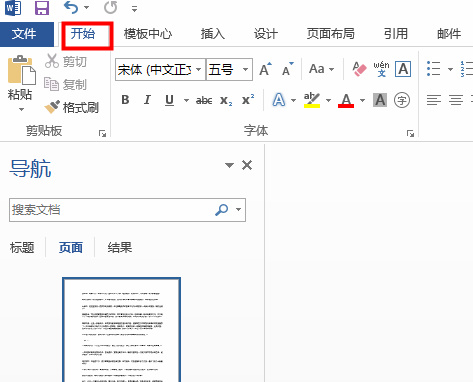Screen dimensions: 473x382
Task: Expand the 粘贴 paste options arrow
Action: point(21,109)
